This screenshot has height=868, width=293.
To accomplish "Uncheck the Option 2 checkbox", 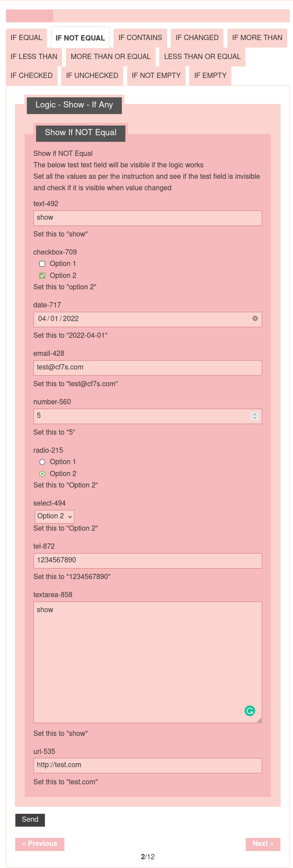I will [42, 276].
